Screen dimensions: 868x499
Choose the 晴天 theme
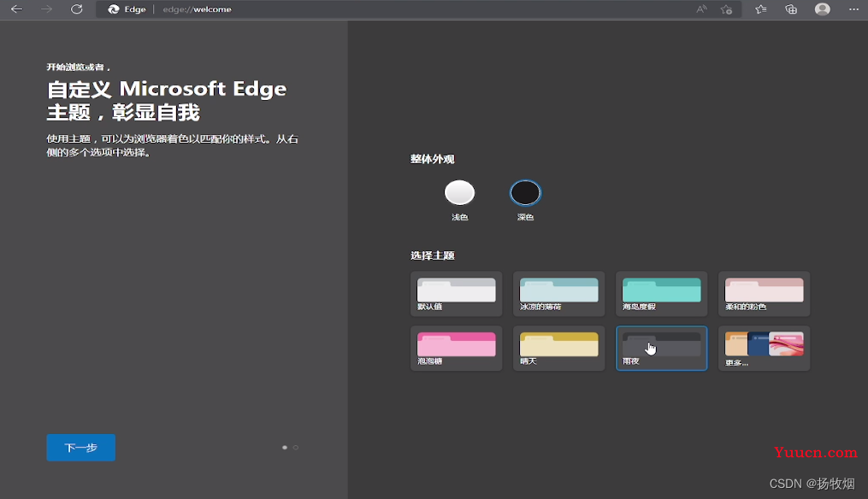(x=558, y=348)
